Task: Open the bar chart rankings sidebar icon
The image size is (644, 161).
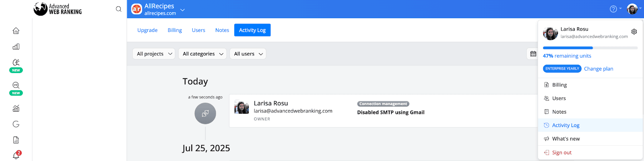Action: pyautogui.click(x=16, y=47)
